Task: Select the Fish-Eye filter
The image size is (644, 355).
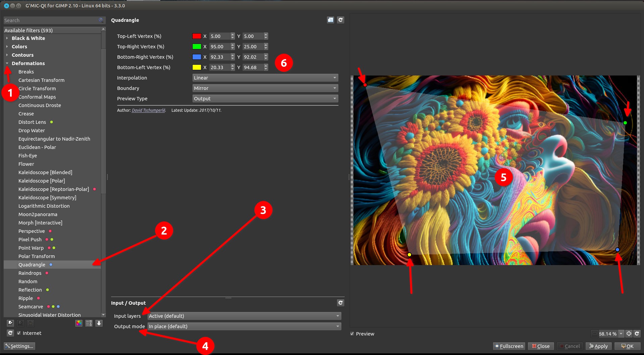Action: (x=28, y=156)
